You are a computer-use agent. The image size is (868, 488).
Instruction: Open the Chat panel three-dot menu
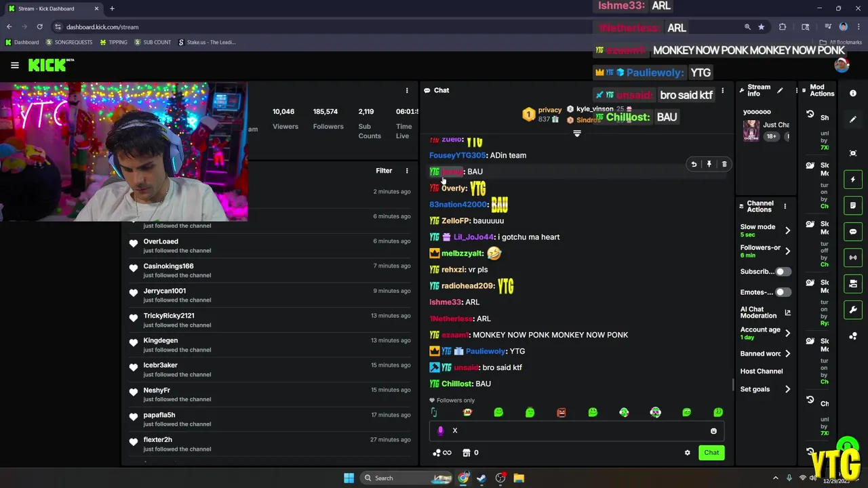coord(722,90)
